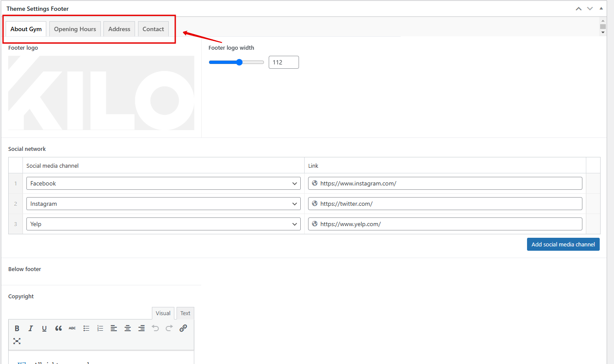Viewport: 614px width, 364px height.
Task: Apply strikethrough formatting
Action: [72, 329]
